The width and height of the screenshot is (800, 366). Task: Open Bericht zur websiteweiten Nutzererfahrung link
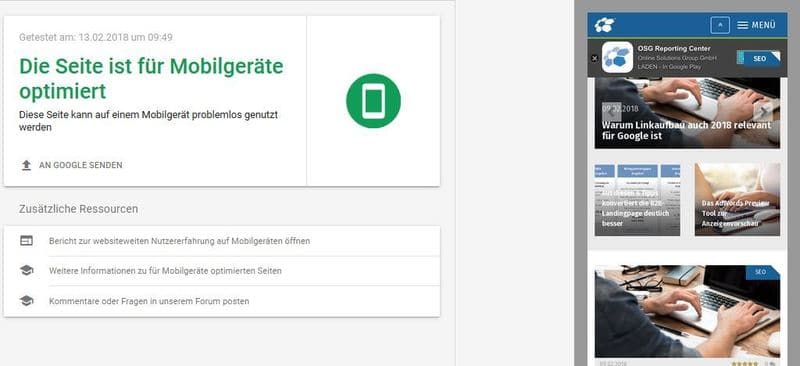(179, 241)
